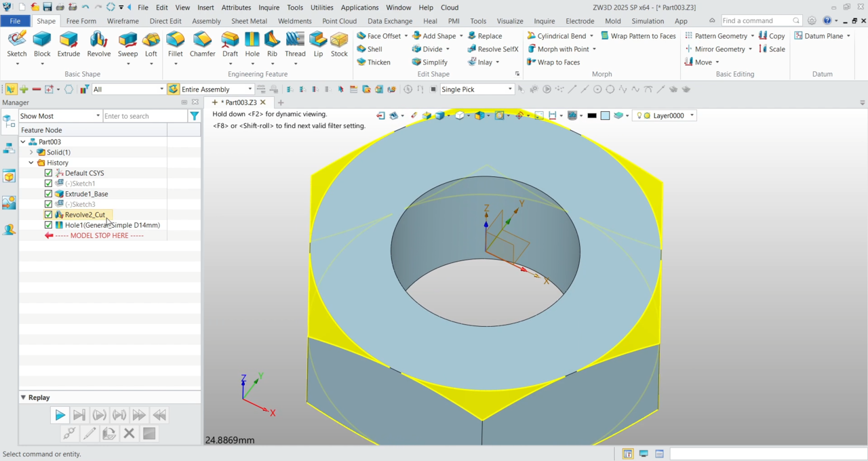Screen dimensions: 868x461
Task: Start a new Sketch
Action: point(17,43)
